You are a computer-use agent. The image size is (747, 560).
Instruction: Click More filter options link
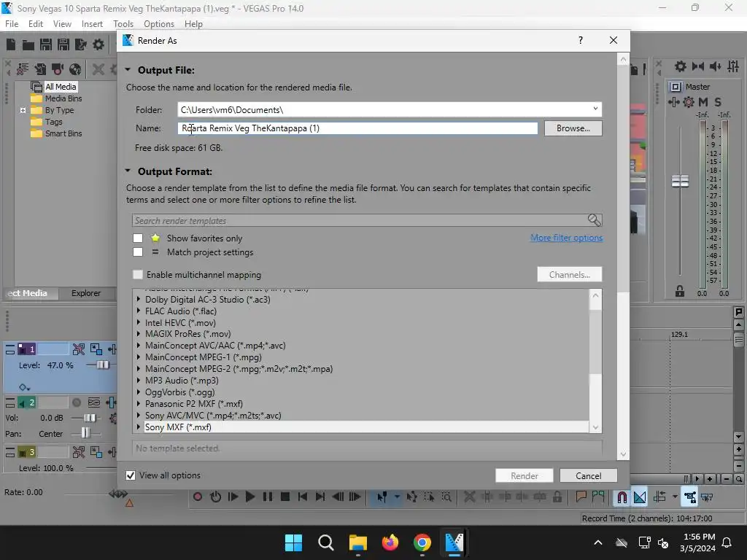coord(566,238)
